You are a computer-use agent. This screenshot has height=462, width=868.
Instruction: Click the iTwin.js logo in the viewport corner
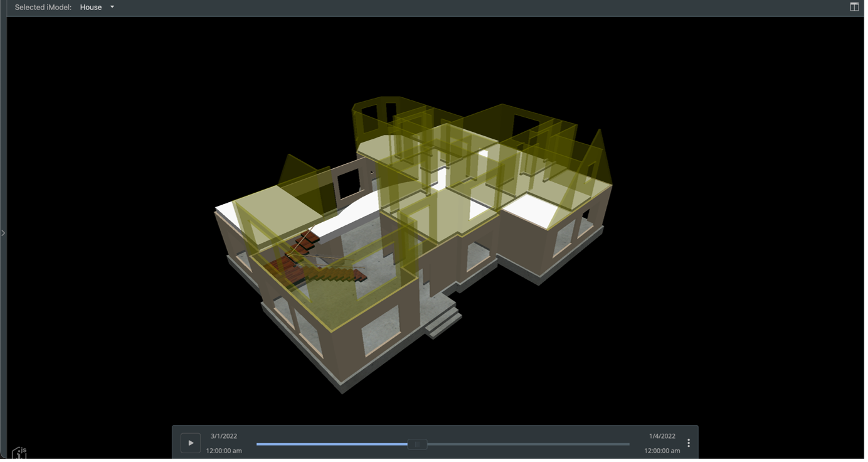pos(19,453)
